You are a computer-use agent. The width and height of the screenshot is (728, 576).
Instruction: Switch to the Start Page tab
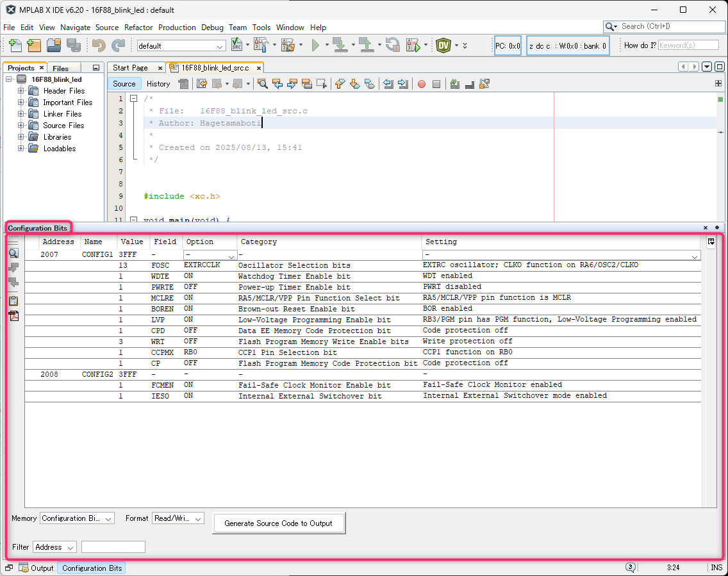tap(130, 68)
